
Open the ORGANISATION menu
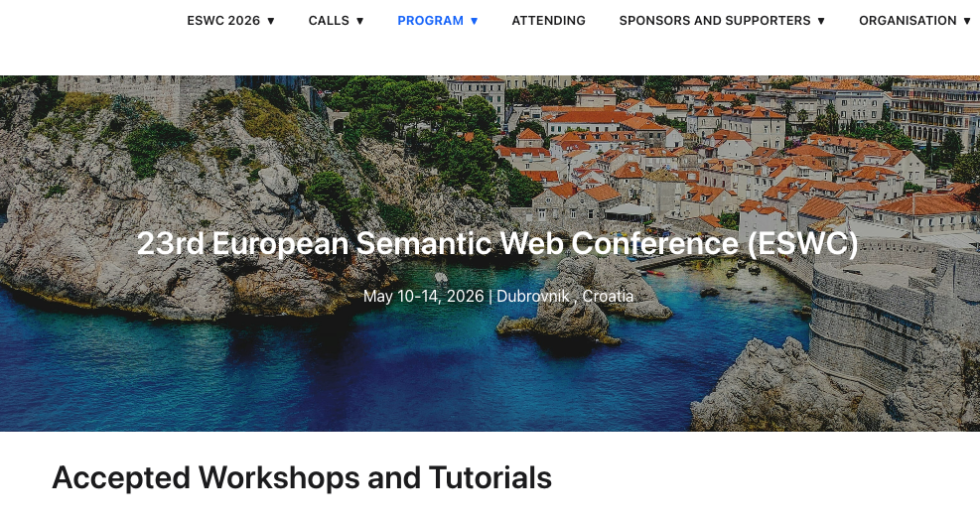pyautogui.click(x=908, y=21)
